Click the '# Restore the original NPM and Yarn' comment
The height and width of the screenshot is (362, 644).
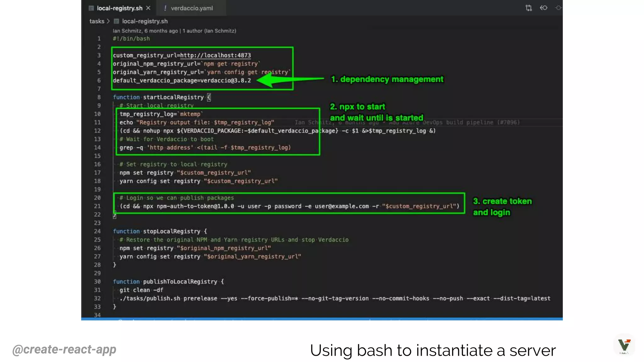(x=234, y=240)
